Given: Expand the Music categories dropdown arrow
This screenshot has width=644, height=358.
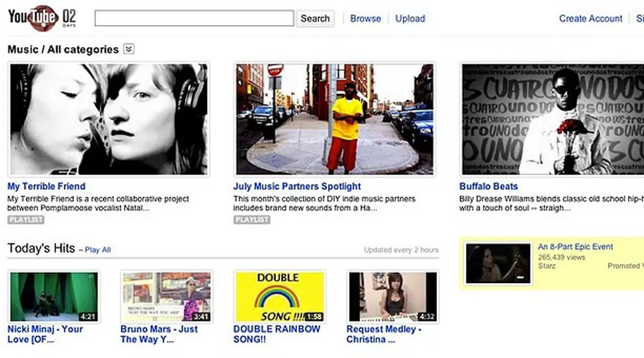Looking at the screenshot, I should (129, 49).
